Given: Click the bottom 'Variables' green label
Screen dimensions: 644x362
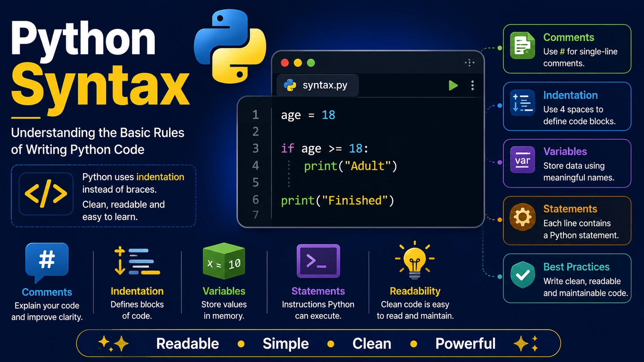Looking at the screenshot, I should pos(224,291).
